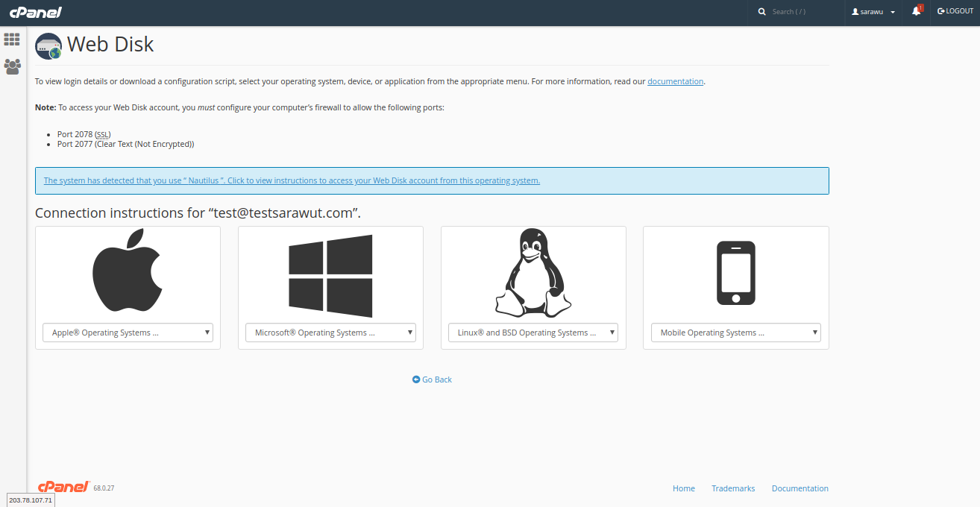This screenshot has width=980, height=507.
Task: Open the apps grid sidebar icon
Action: pyautogui.click(x=12, y=40)
